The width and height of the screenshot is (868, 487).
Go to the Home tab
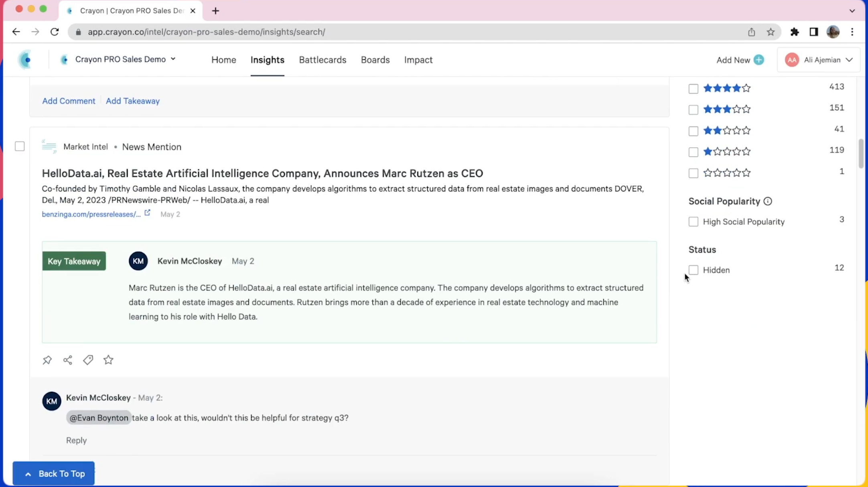click(x=224, y=60)
